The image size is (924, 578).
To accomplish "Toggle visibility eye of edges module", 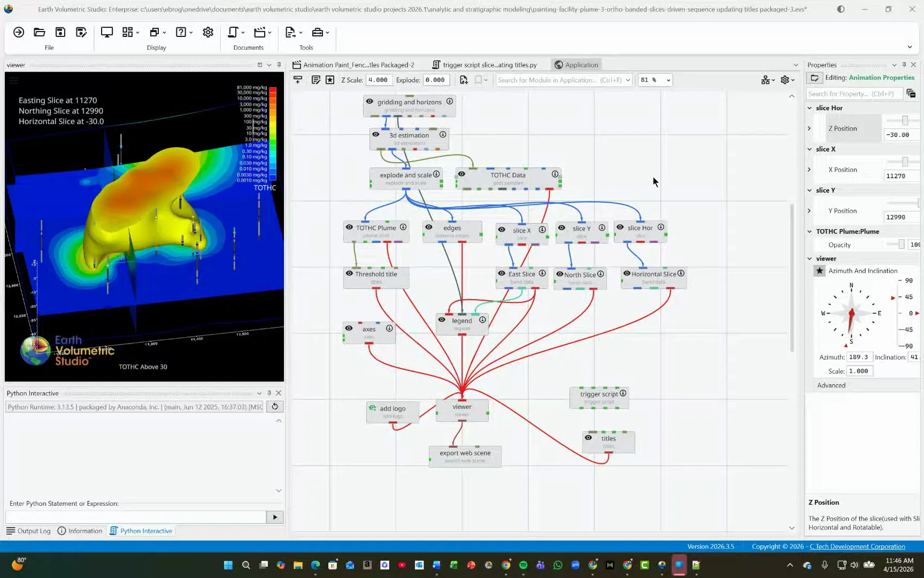I will 429,227.
